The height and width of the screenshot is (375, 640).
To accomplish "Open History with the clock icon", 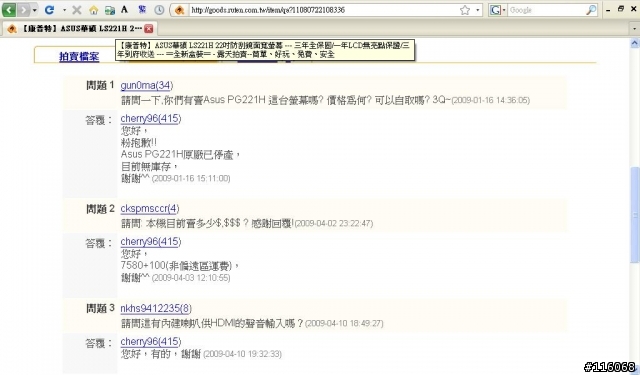I will [159, 10].
